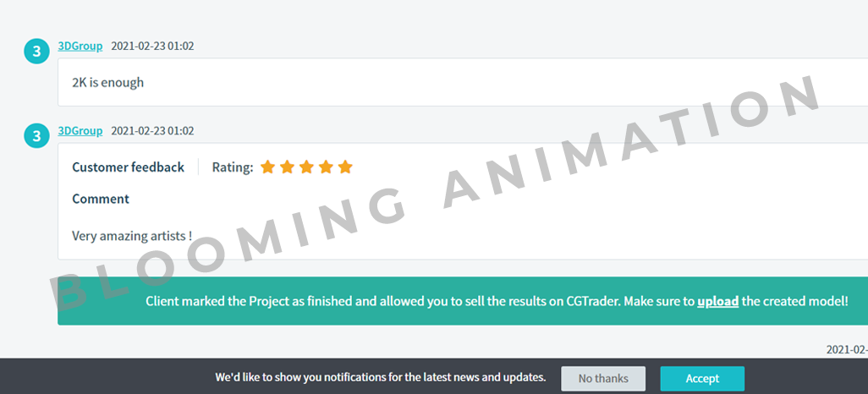Click the "2K is enough" message text

[x=107, y=82]
